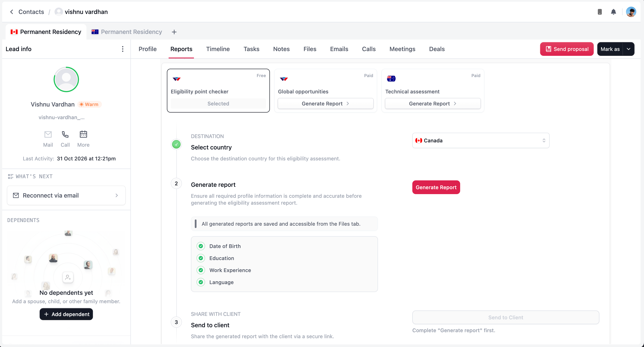The image size is (644, 347).
Task: Open user profile avatar menu
Action: (631, 12)
